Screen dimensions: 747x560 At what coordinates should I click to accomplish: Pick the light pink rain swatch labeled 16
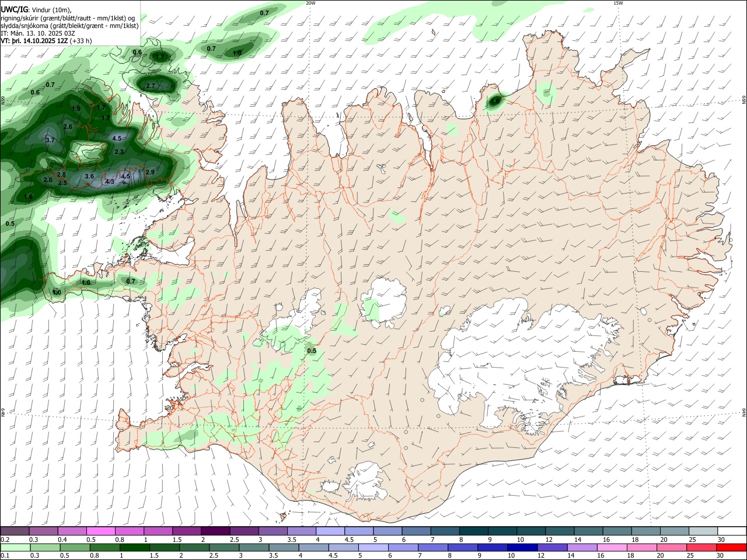pos(612,547)
